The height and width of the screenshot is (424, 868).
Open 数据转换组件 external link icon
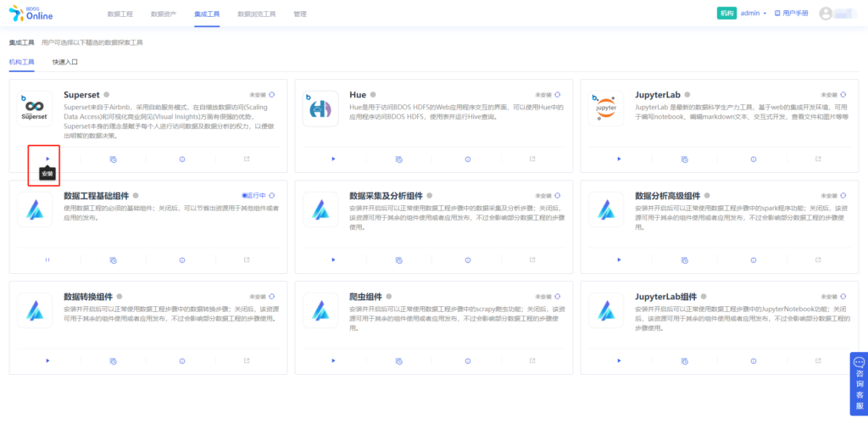(247, 360)
